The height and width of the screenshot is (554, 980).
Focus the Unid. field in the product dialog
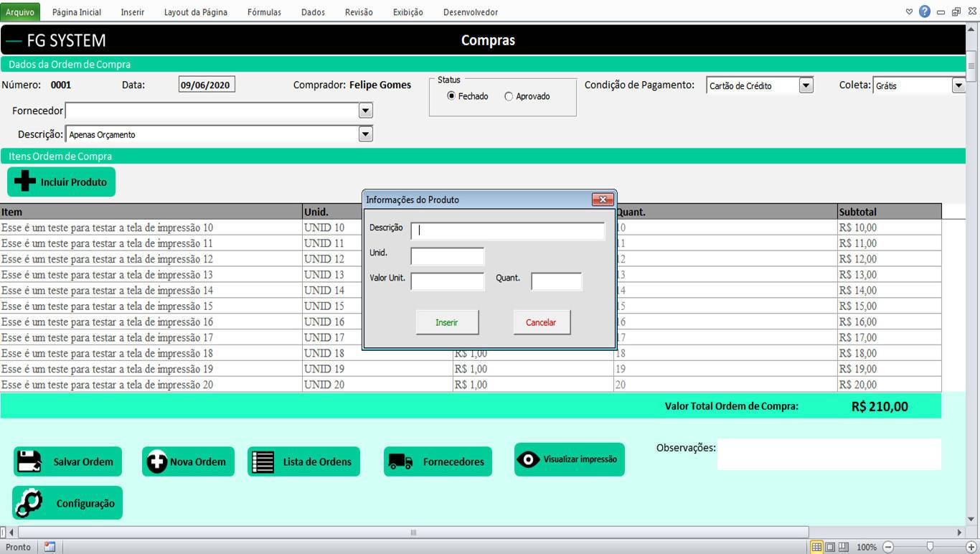(448, 256)
